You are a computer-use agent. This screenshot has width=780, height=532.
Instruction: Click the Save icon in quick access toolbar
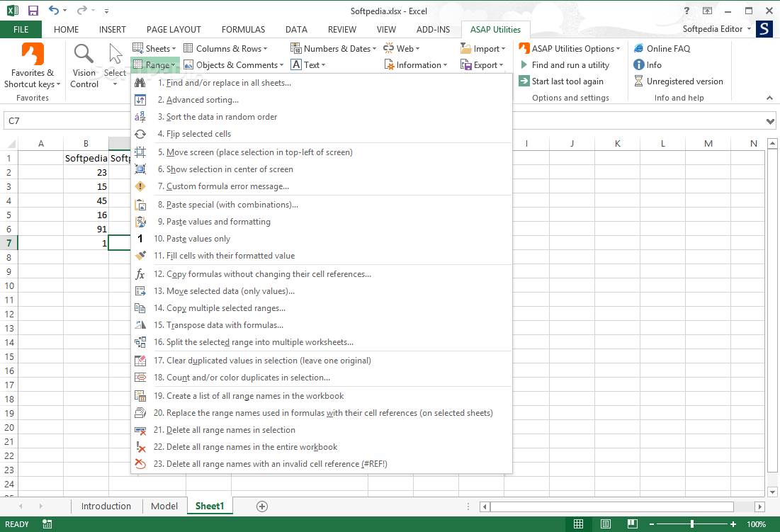tap(33, 11)
